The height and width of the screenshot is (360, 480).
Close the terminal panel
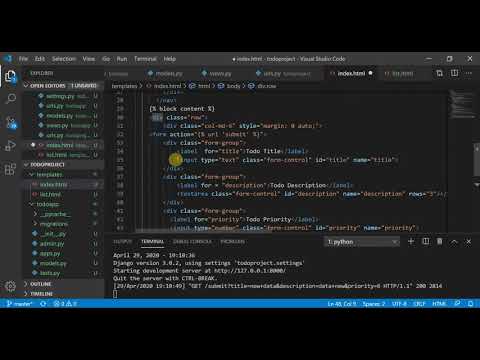pyautogui.click(x=468, y=242)
